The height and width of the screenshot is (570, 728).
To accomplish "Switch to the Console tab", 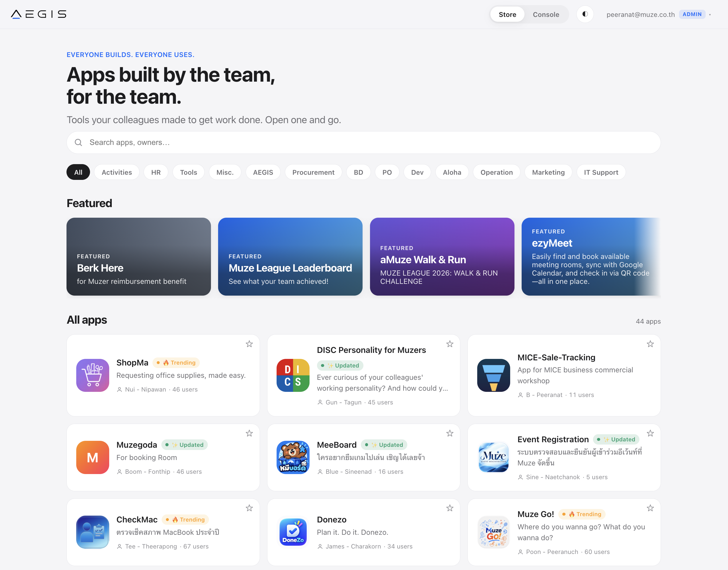I will coord(546,14).
